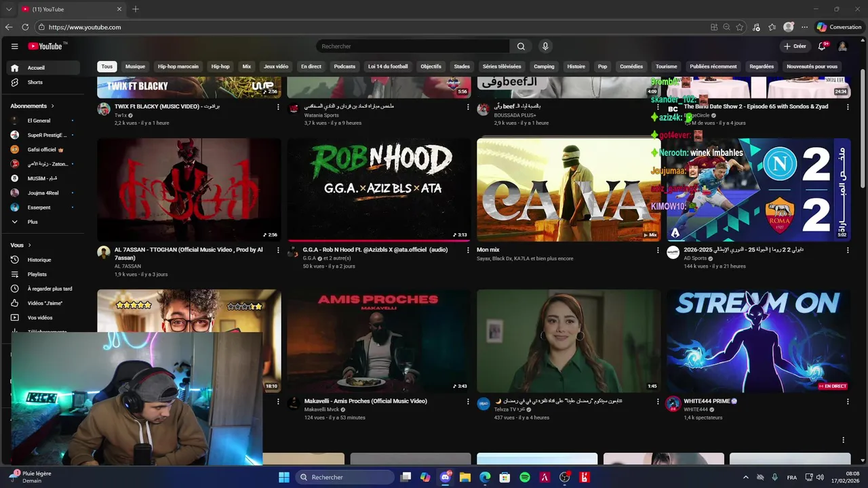Open OBS Studio from the taskbar
868x488 pixels.
point(564,477)
